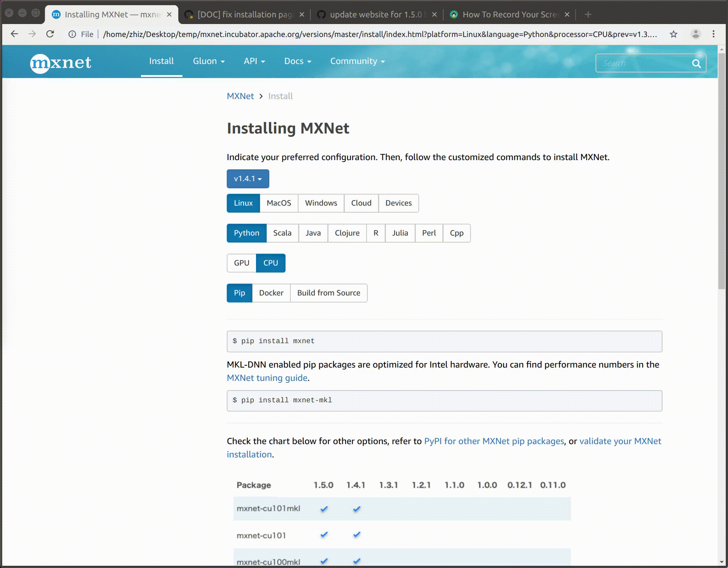Go back using browser back arrow
Screen dimensions: 728x568
14,34
